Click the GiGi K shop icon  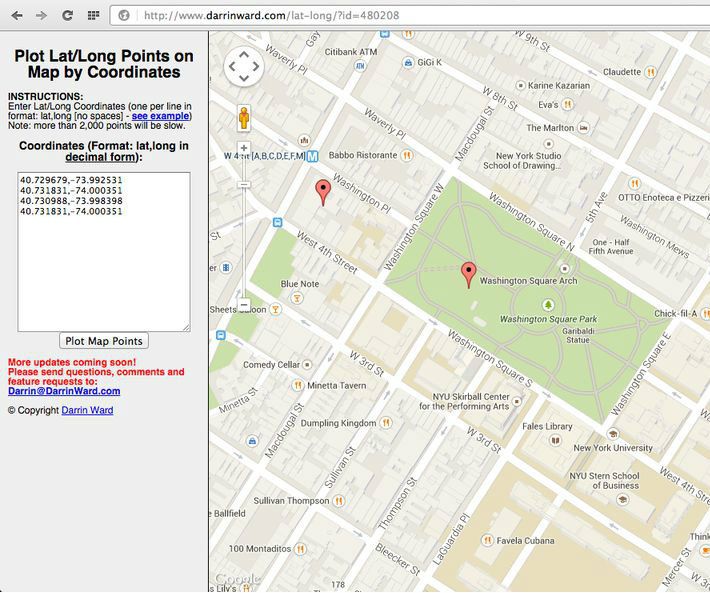point(408,62)
